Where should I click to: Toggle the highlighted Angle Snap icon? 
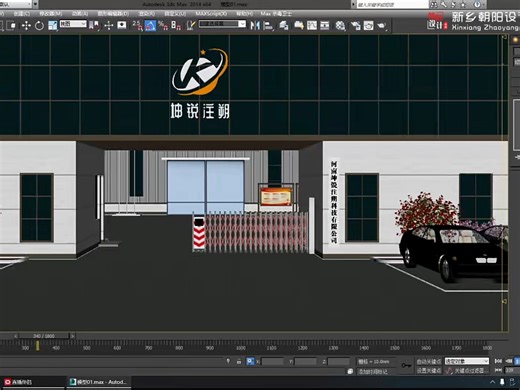pyautogui.click(x=150, y=26)
